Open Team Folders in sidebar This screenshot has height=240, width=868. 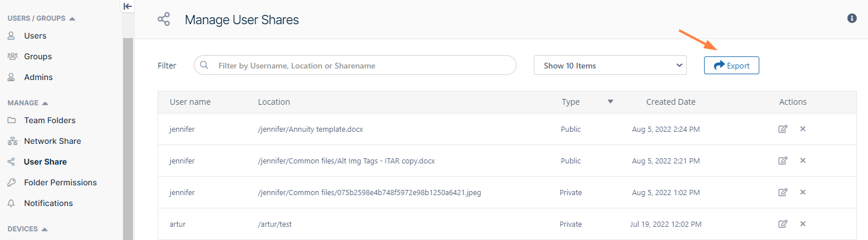click(49, 120)
